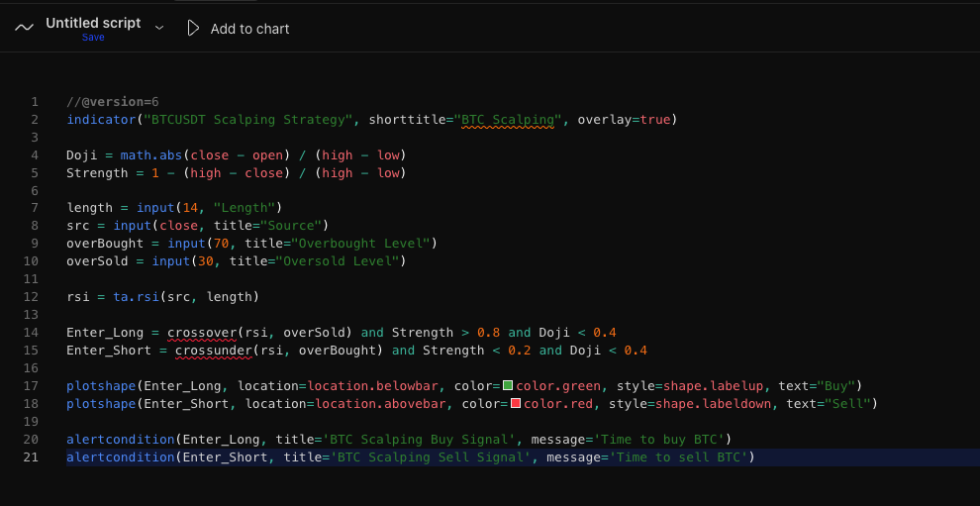Click alertcondition on line 20
The image size is (980, 506).
coord(121,440)
